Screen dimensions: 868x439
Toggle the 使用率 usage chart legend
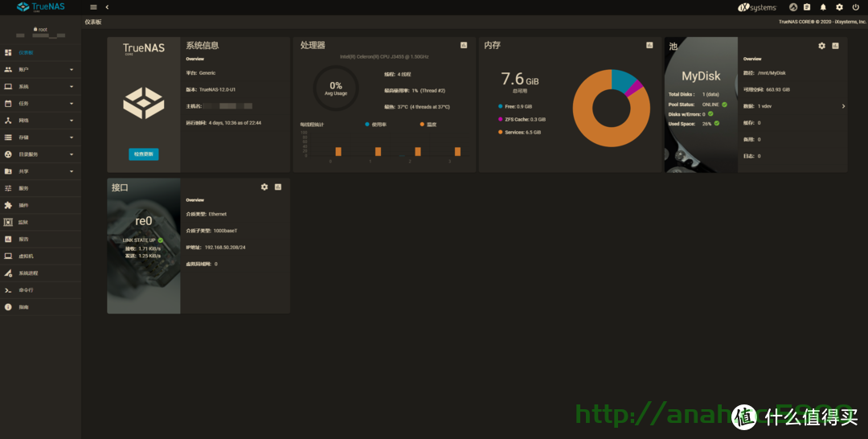(375, 125)
